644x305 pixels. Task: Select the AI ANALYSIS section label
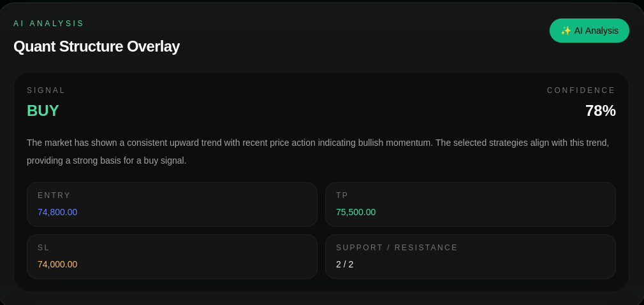(x=48, y=24)
